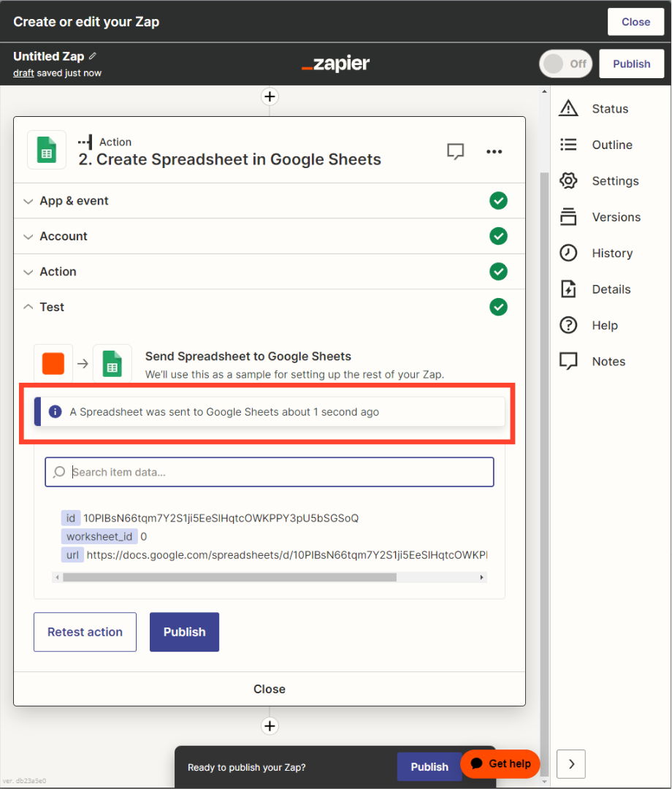Click the Details file icon
Viewport: 672px width, 789px height.
pyautogui.click(x=568, y=289)
